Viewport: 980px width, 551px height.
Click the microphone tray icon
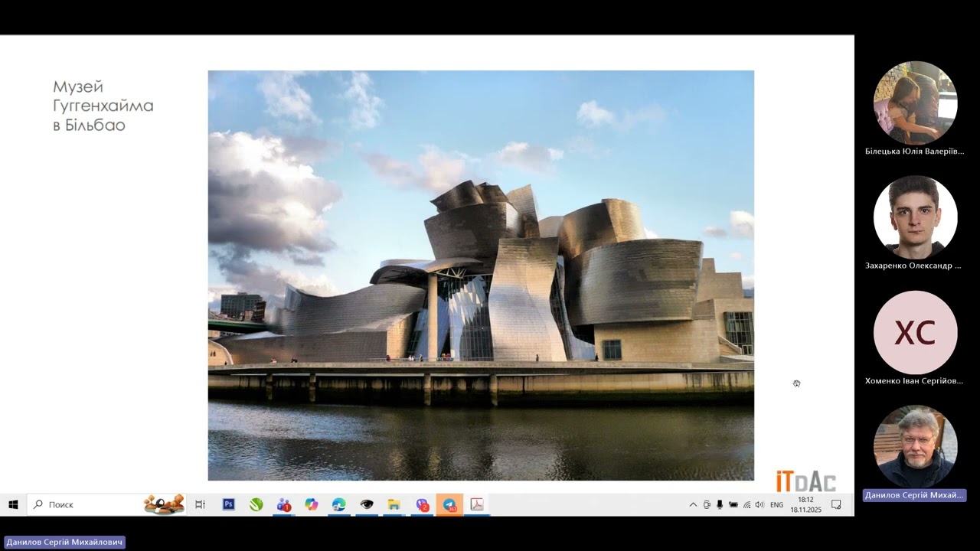[x=720, y=504]
